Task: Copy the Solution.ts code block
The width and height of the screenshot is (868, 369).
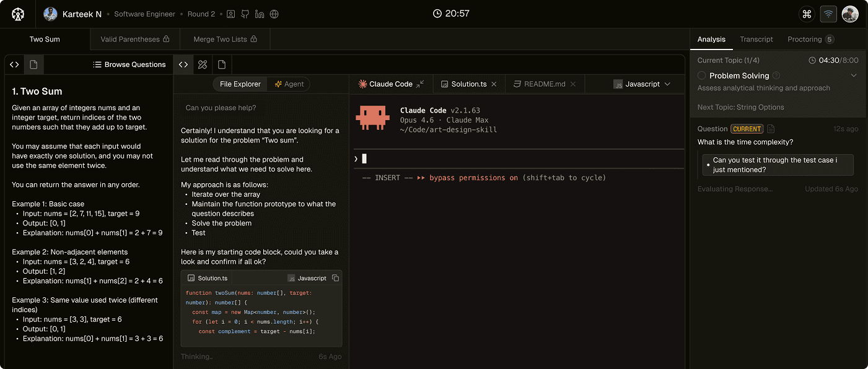Action: coord(335,278)
